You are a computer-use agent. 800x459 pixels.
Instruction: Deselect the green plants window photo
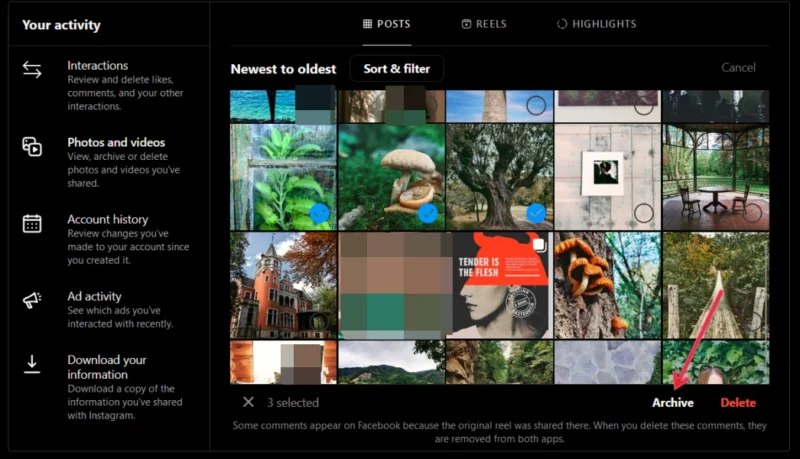click(x=319, y=213)
